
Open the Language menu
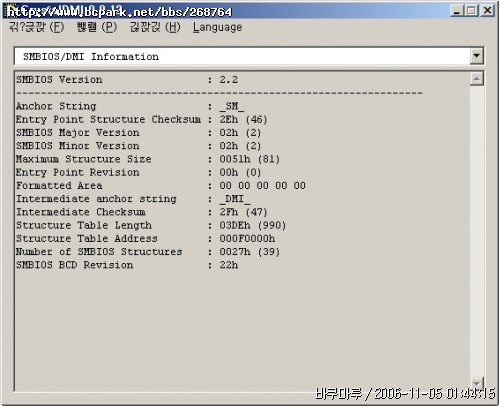[x=217, y=27]
